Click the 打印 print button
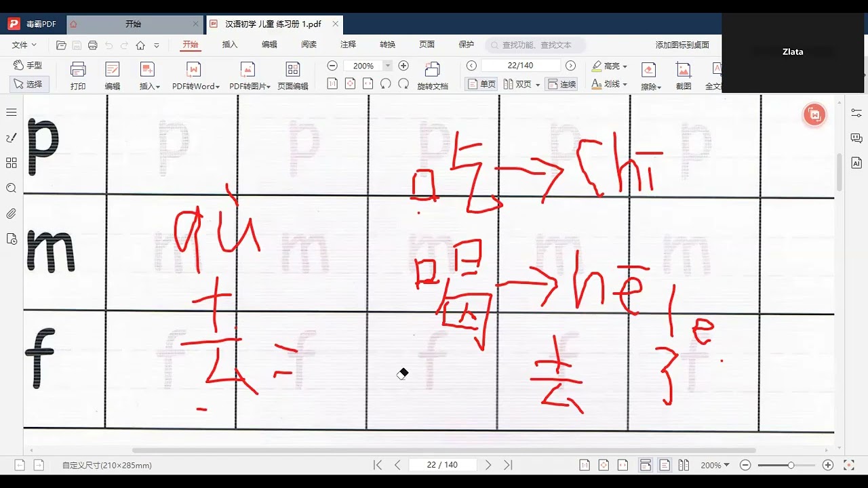This screenshot has height=488, width=868. point(78,75)
